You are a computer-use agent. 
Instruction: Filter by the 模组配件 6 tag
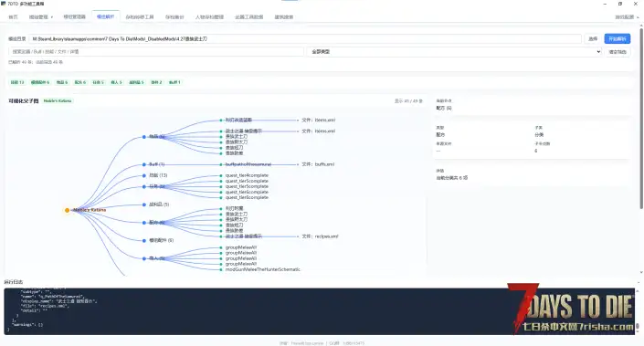click(x=40, y=82)
